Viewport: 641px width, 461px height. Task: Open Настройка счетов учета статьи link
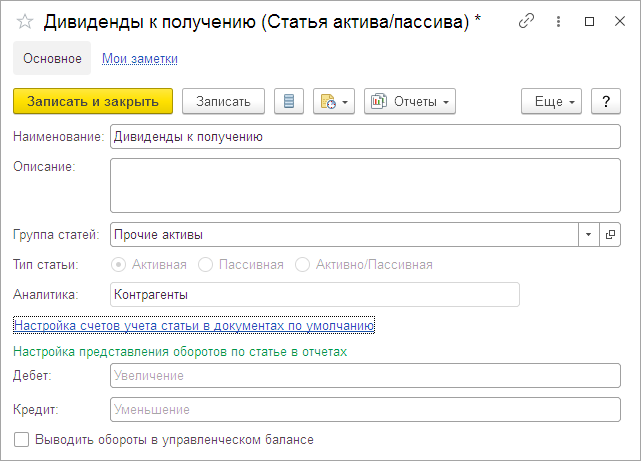pyautogui.click(x=193, y=324)
